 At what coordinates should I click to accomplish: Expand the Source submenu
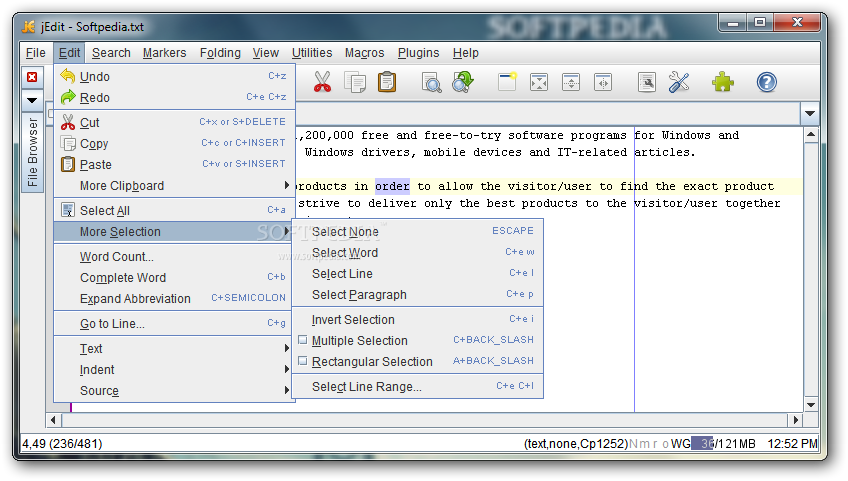tap(174, 391)
